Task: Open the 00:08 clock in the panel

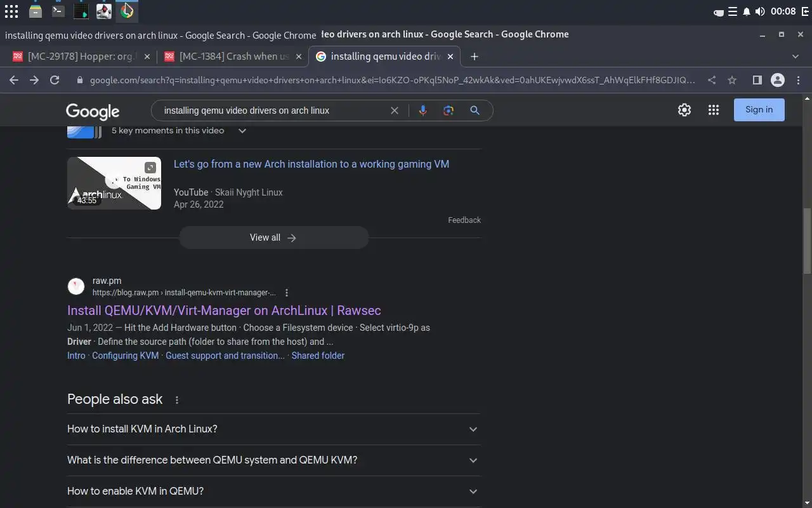Action: click(783, 11)
